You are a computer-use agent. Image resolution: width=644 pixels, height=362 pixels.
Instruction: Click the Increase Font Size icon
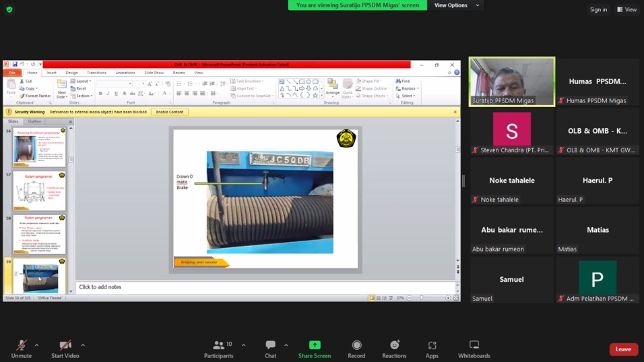coord(150,84)
